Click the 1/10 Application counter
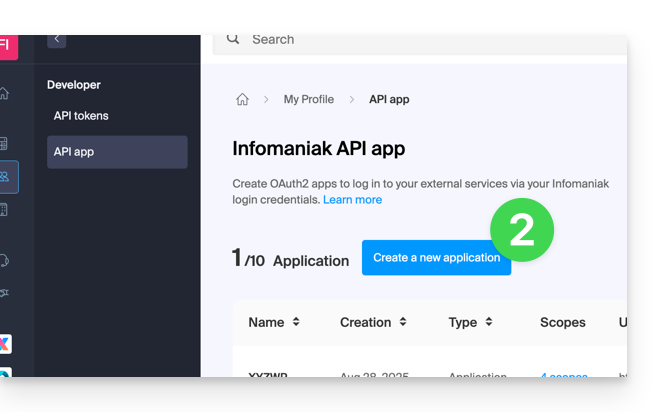Viewport: 662px width, 412px height. click(290, 258)
